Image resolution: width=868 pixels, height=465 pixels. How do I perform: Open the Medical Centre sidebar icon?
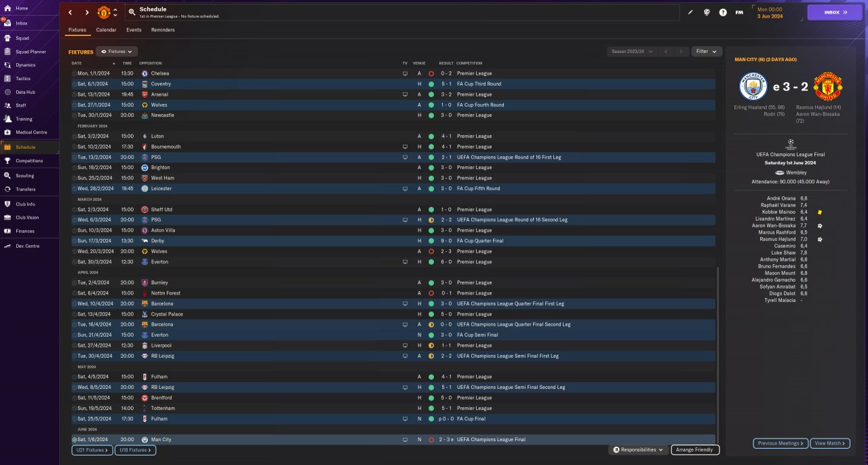pyautogui.click(x=7, y=132)
